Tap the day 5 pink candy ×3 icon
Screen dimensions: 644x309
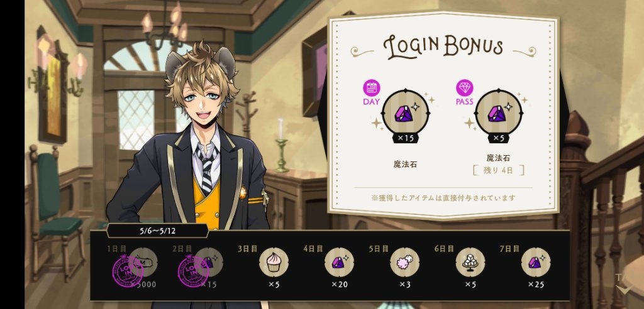[404, 263]
